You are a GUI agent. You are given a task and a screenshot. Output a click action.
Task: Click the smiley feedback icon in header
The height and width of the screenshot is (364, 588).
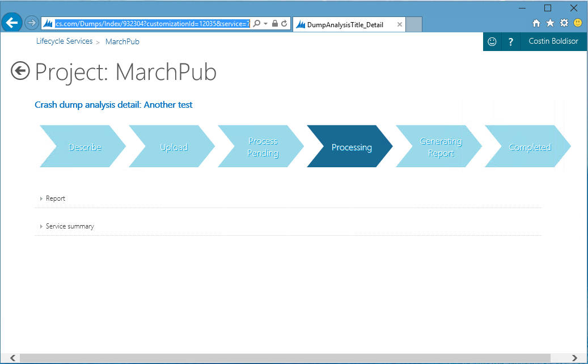(492, 41)
